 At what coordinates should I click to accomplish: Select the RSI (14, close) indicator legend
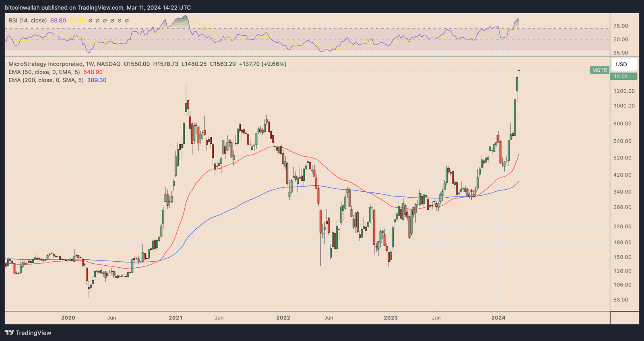(x=28, y=21)
